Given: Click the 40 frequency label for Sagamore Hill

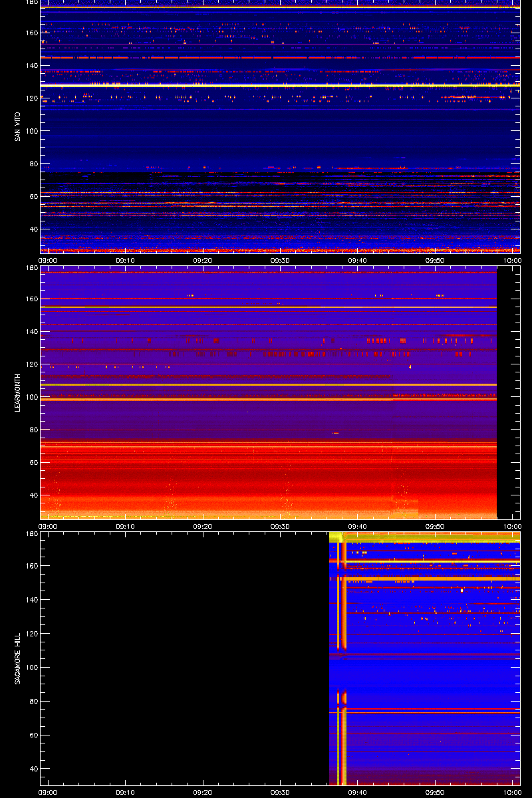Looking at the screenshot, I should point(33,769).
